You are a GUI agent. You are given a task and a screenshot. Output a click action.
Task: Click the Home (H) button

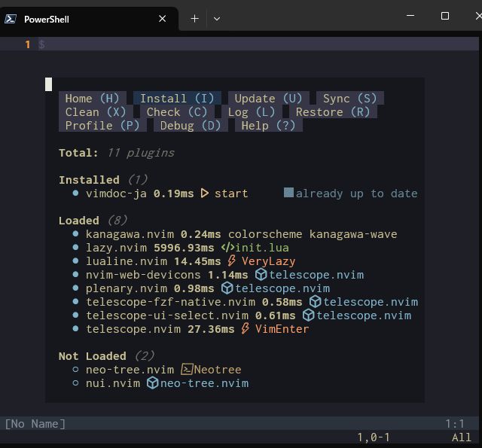tap(92, 99)
